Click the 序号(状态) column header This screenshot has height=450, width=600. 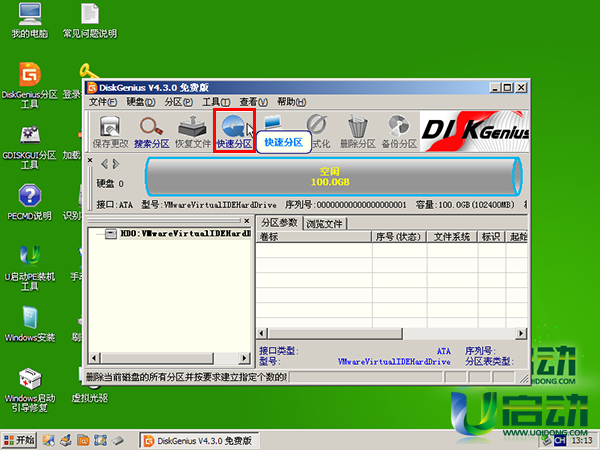[399, 237]
